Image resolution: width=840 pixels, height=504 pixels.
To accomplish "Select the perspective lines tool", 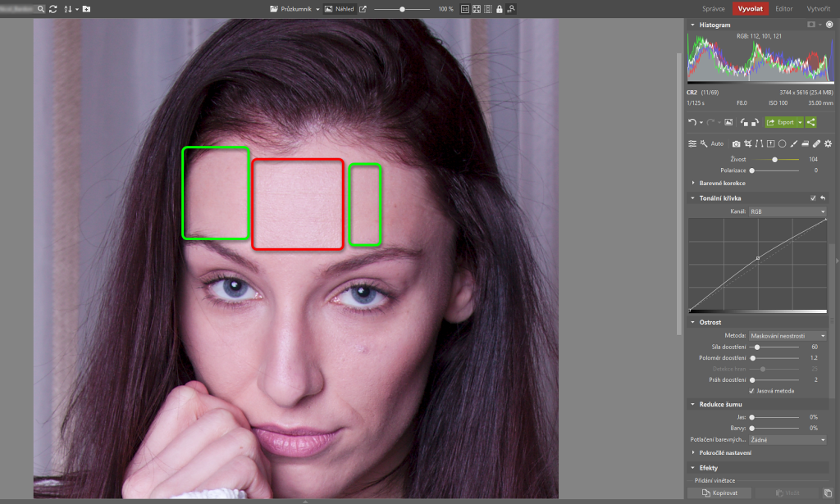I will pyautogui.click(x=759, y=143).
